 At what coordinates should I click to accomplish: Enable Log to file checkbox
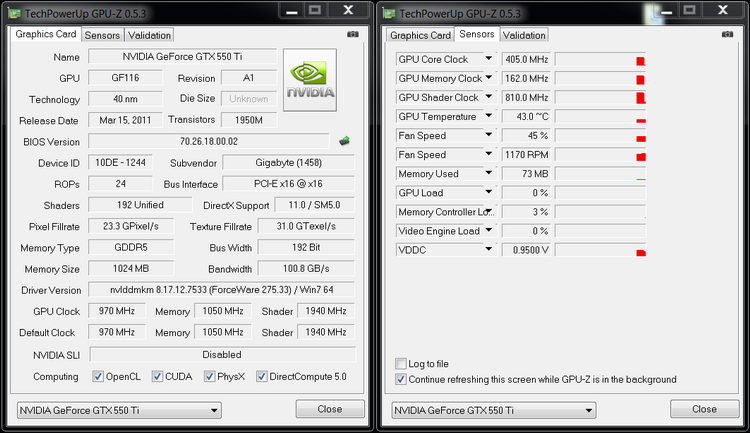point(401,364)
